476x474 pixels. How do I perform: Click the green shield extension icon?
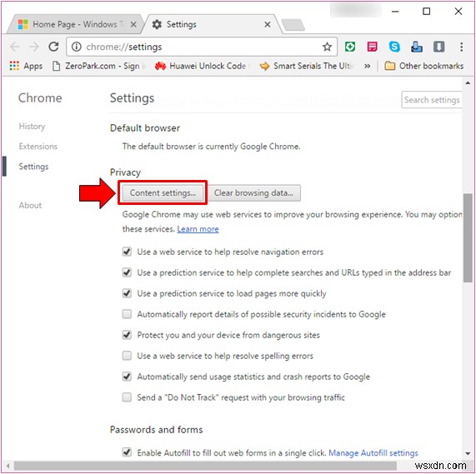pyautogui.click(x=350, y=47)
